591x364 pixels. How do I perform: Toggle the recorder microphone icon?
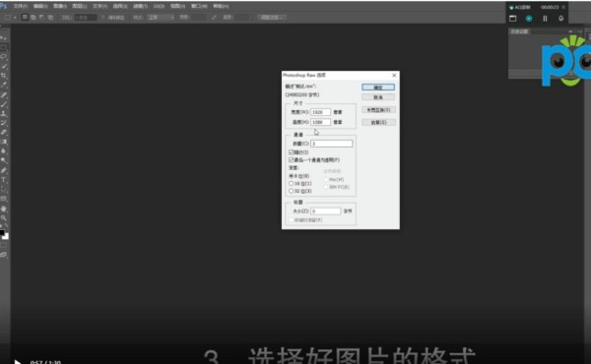[560, 19]
